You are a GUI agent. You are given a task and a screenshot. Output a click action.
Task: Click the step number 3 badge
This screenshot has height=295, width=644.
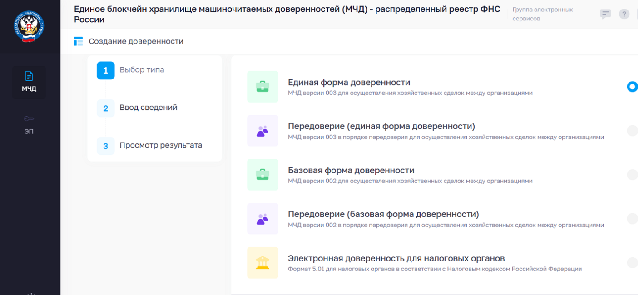[106, 146]
